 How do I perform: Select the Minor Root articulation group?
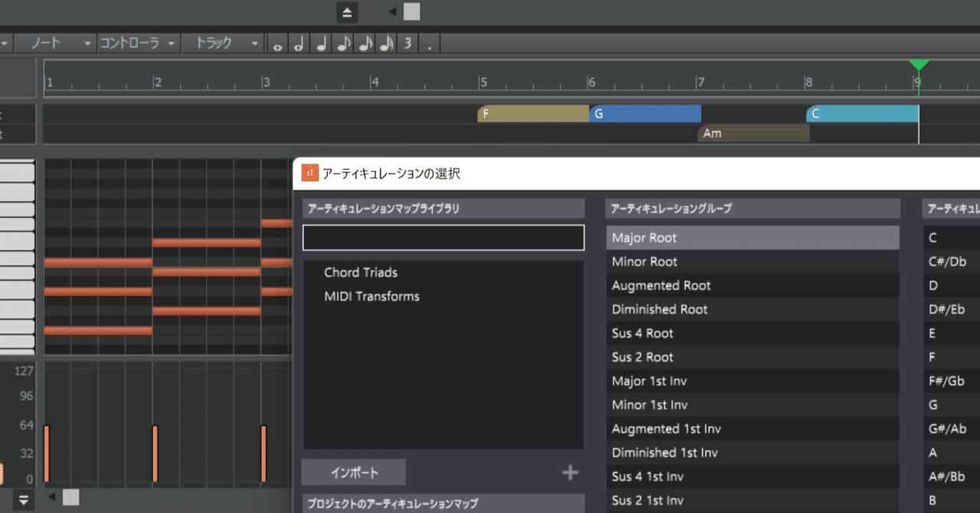pyautogui.click(x=752, y=261)
